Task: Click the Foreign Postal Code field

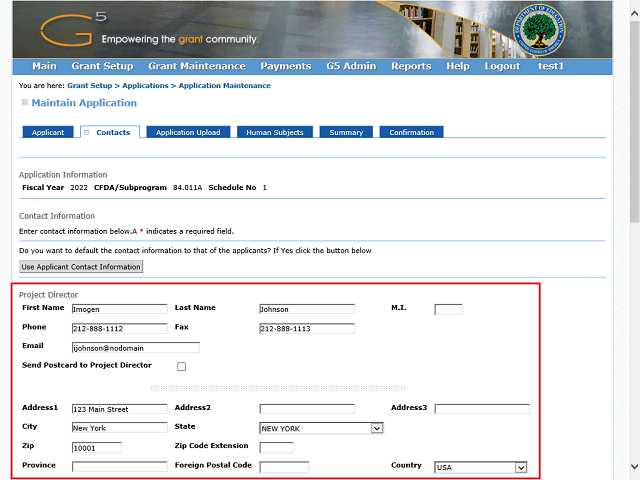Action: click(x=284, y=467)
